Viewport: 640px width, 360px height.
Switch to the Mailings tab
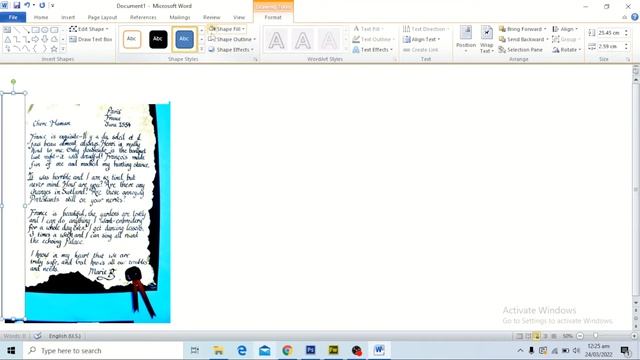[x=180, y=17]
